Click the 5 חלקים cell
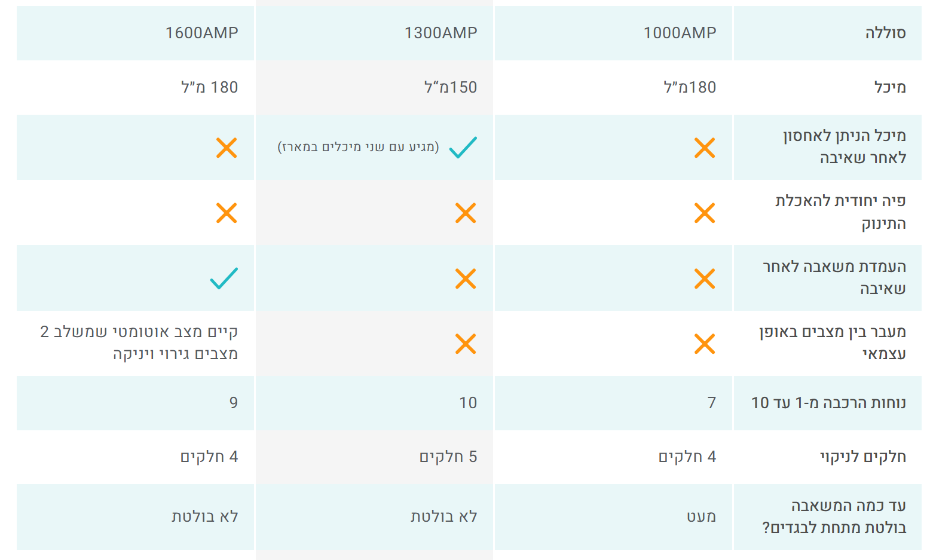 point(448,457)
